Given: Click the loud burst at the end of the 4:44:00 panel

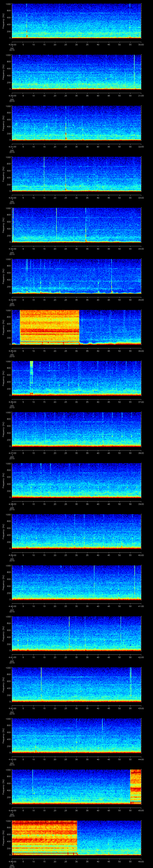Looking at the screenshot, I should click(x=136, y=786).
